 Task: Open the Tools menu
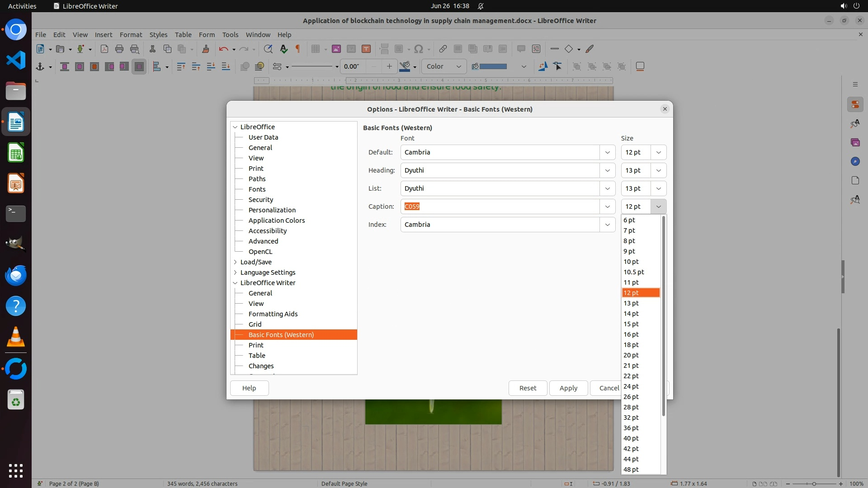pyautogui.click(x=230, y=34)
